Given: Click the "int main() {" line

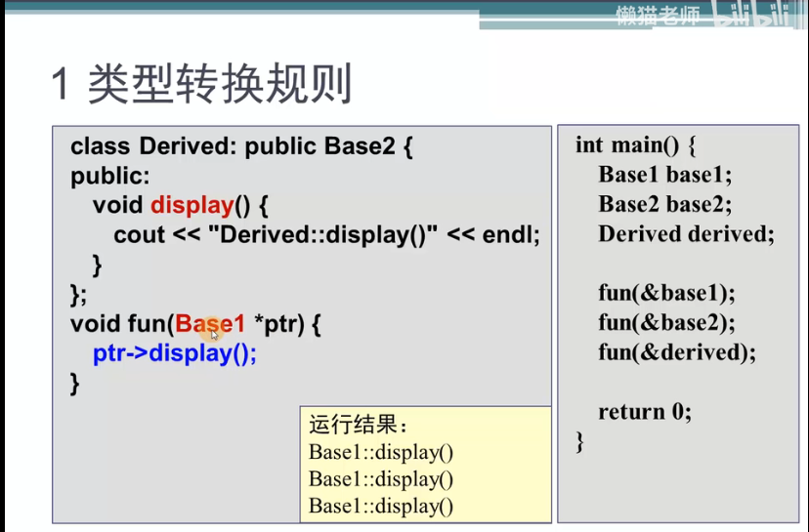Looking at the screenshot, I should click(636, 145).
